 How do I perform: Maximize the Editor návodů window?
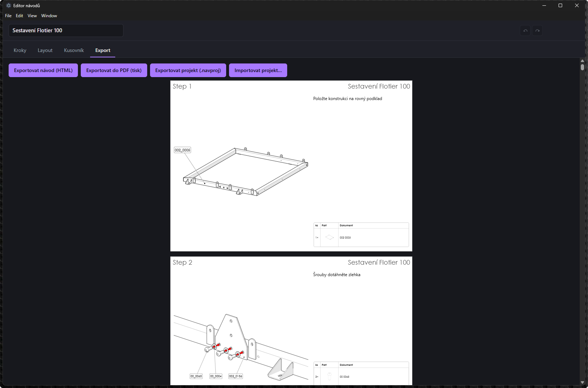coord(560,5)
